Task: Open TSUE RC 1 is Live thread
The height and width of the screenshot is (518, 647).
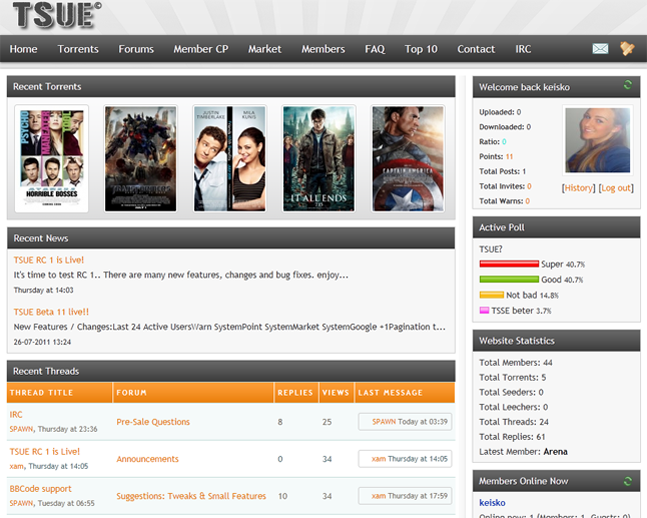Action: pyautogui.click(x=45, y=452)
